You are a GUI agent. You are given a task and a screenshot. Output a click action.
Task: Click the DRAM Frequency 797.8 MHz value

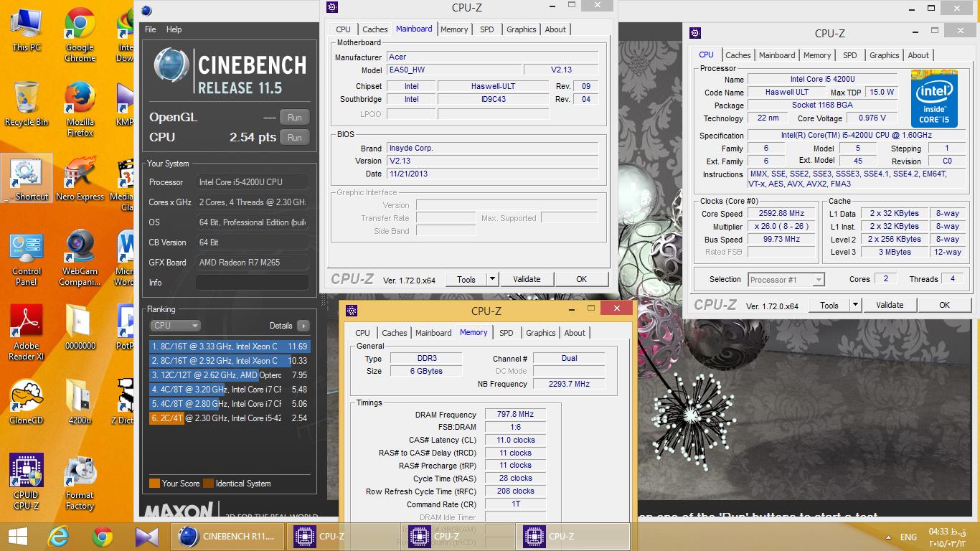[x=515, y=415]
